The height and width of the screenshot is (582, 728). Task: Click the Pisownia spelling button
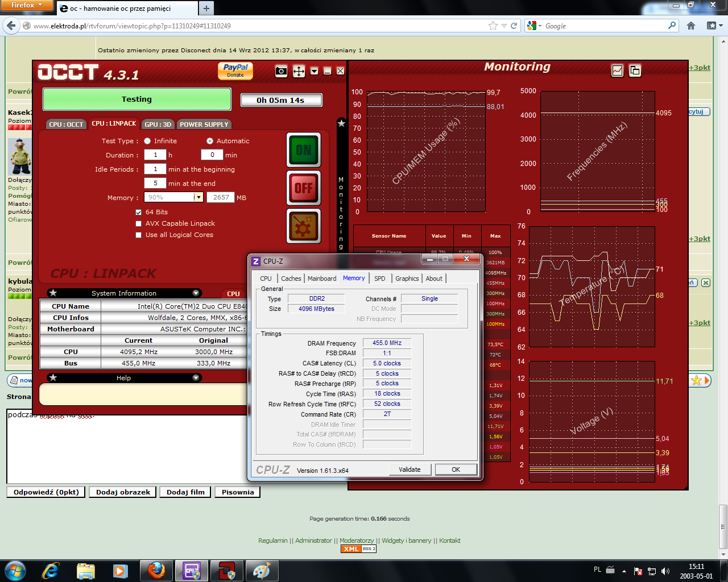[238, 492]
